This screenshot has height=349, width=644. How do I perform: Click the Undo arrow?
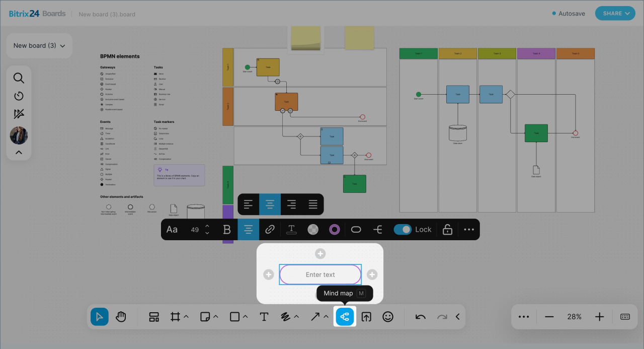pyautogui.click(x=421, y=317)
